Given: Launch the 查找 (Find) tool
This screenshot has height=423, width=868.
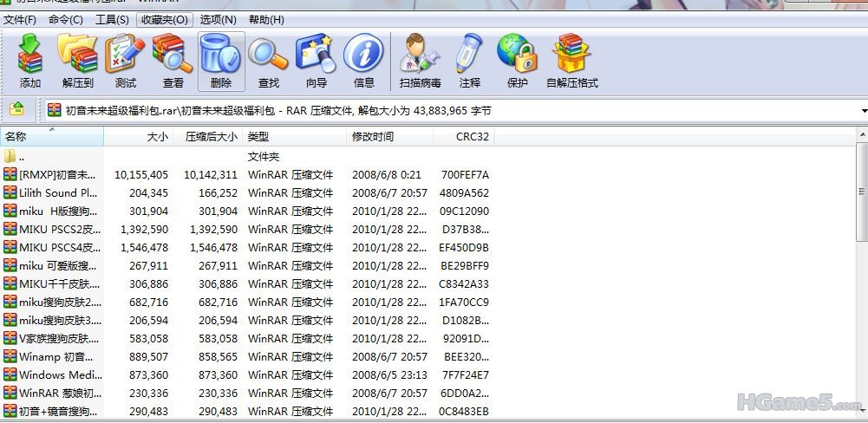Looking at the screenshot, I should pyautogui.click(x=268, y=61).
